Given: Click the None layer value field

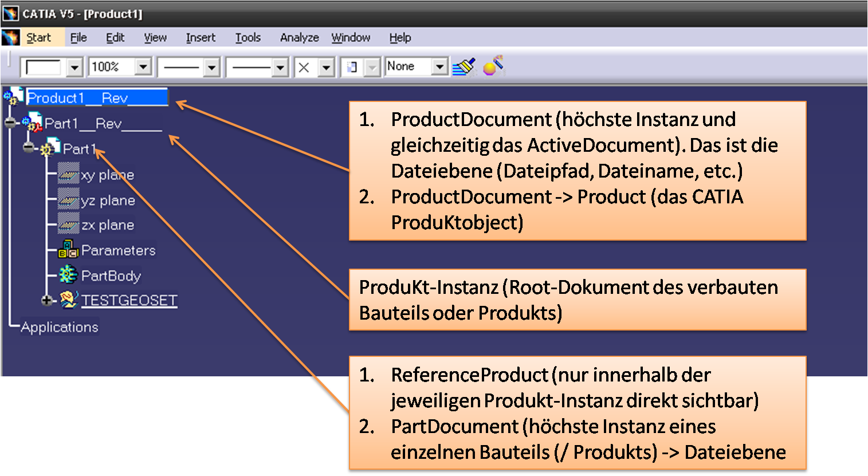Looking at the screenshot, I should [x=409, y=66].
